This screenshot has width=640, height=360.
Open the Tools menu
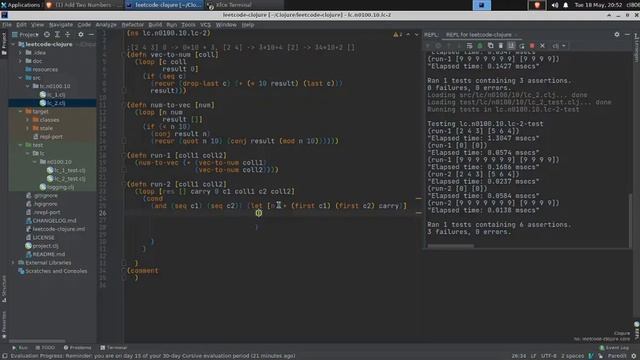(188, 24)
